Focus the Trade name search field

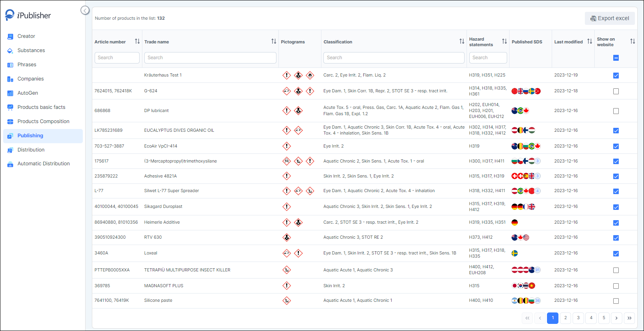point(210,58)
